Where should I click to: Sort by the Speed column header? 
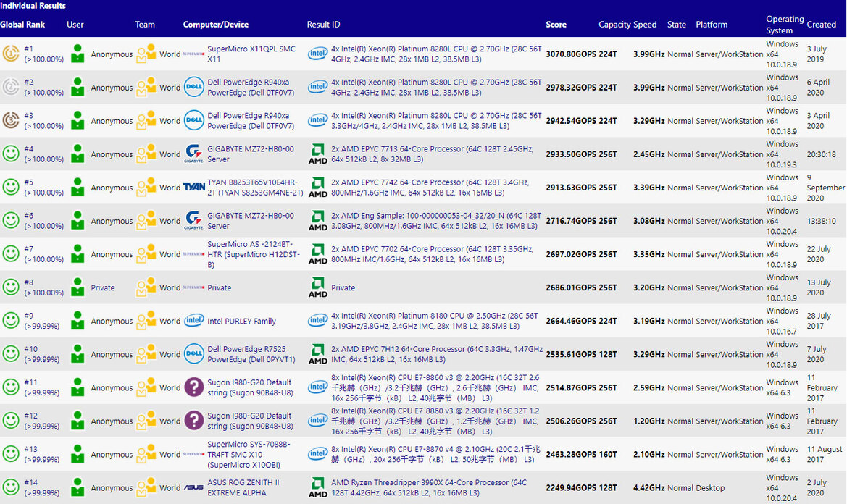pyautogui.click(x=645, y=25)
